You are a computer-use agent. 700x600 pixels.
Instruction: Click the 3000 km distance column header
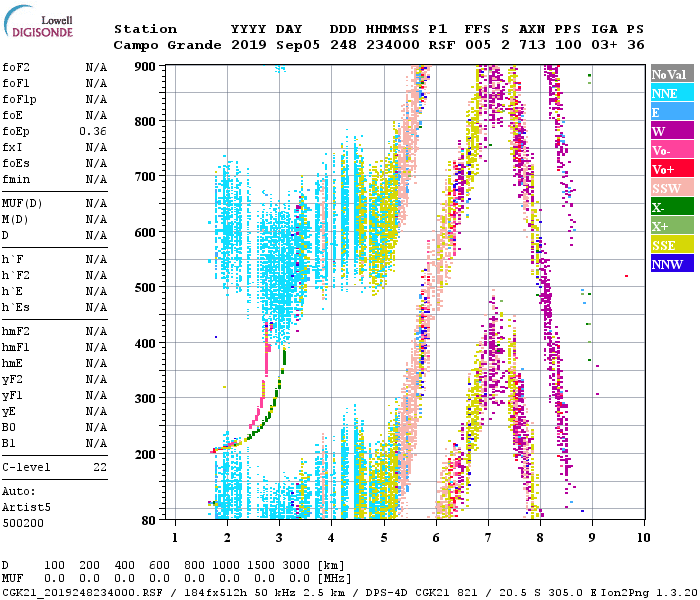coord(296,566)
